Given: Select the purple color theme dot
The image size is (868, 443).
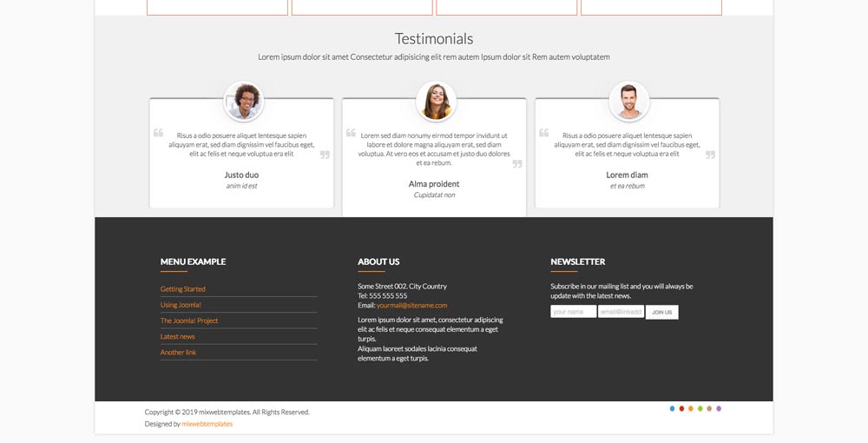Looking at the screenshot, I should click(719, 408).
